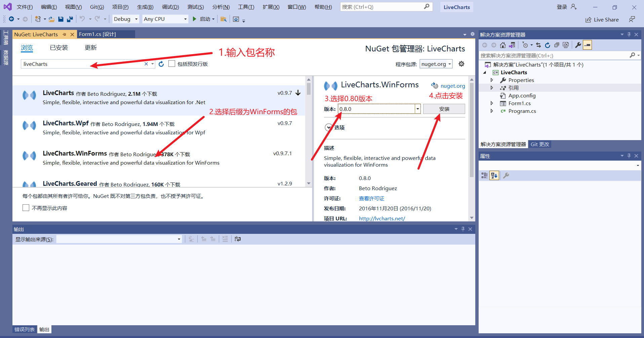Pin the NuGet: LiveCharts tab

click(64, 34)
